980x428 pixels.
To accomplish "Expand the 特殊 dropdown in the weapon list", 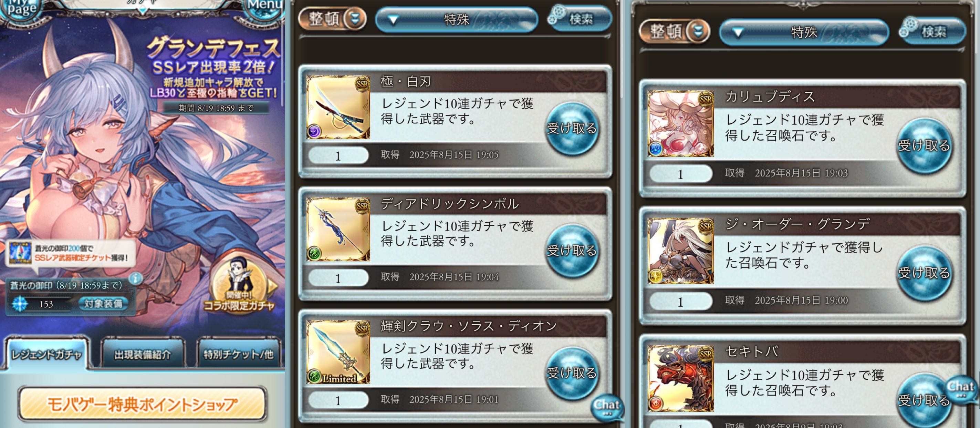I will coord(456,19).
